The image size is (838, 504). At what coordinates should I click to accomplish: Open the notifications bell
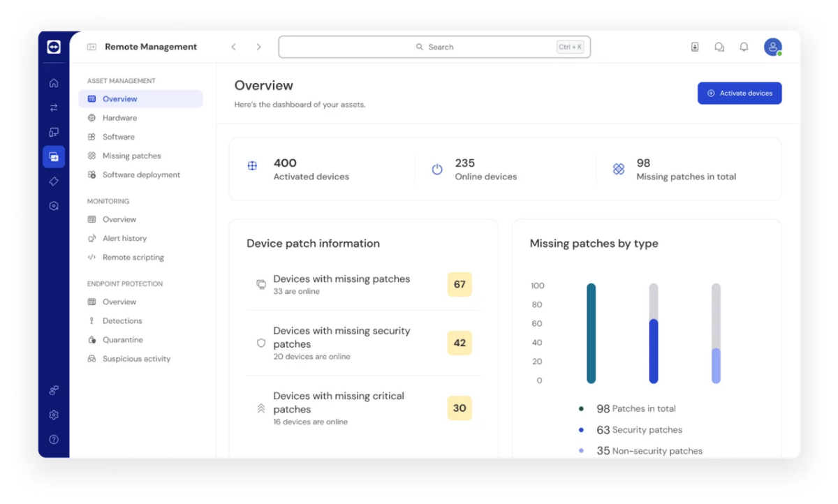coord(744,47)
